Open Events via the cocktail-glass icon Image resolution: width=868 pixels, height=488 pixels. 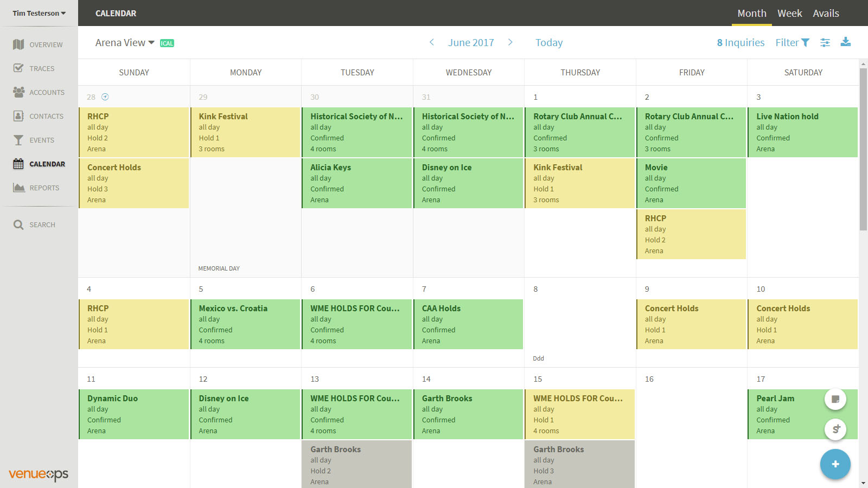(x=18, y=140)
